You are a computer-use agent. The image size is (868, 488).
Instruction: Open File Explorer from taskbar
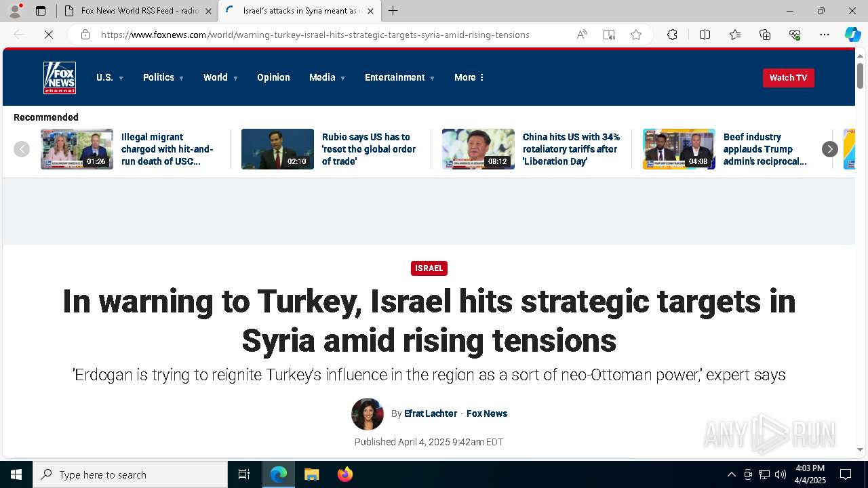point(311,474)
